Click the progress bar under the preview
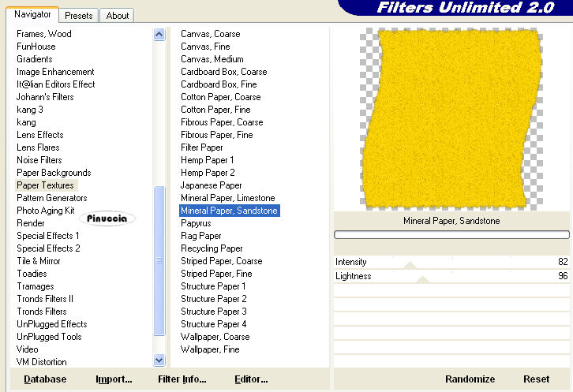Viewport: 573px width, 392px height. click(x=451, y=234)
